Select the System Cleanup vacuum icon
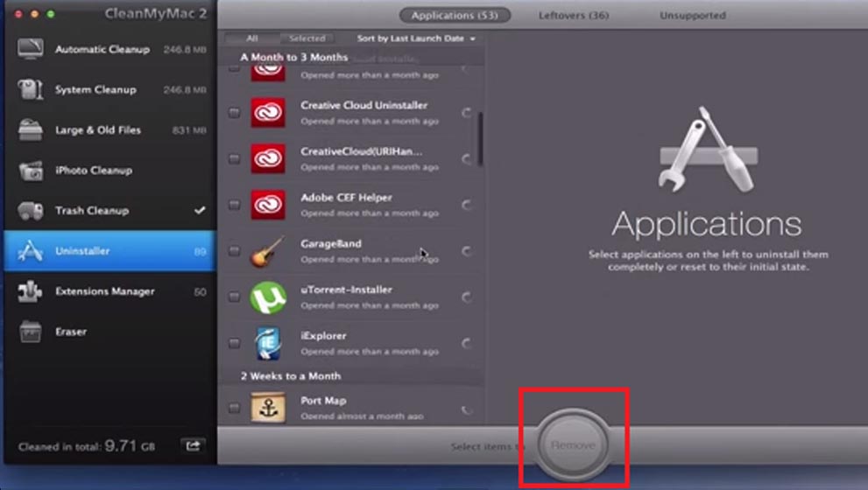The width and height of the screenshot is (868, 490). (x=30, y=89)
